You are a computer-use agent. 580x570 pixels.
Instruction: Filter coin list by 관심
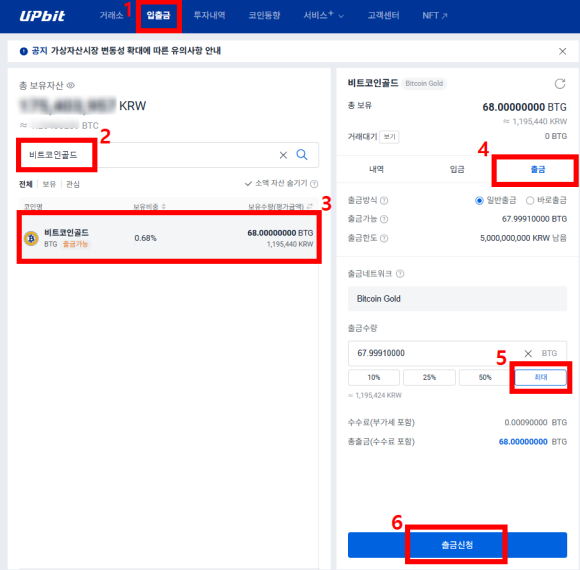(72, 184)
